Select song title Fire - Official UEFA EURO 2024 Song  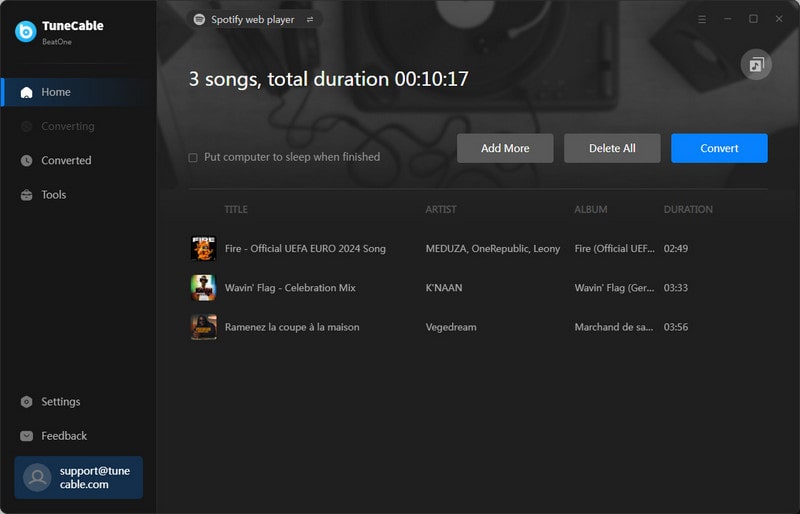click(x=305, y=249)
